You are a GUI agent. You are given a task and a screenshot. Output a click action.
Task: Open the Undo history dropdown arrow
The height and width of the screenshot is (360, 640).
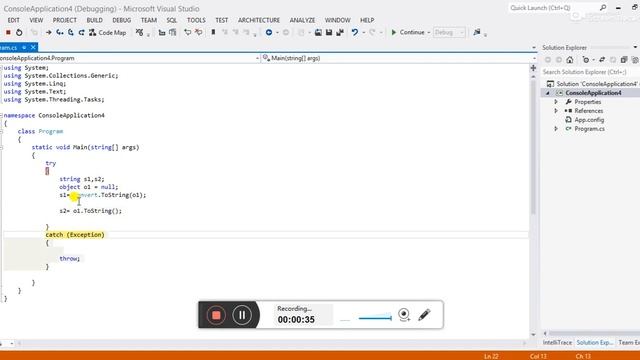(363, 33)
